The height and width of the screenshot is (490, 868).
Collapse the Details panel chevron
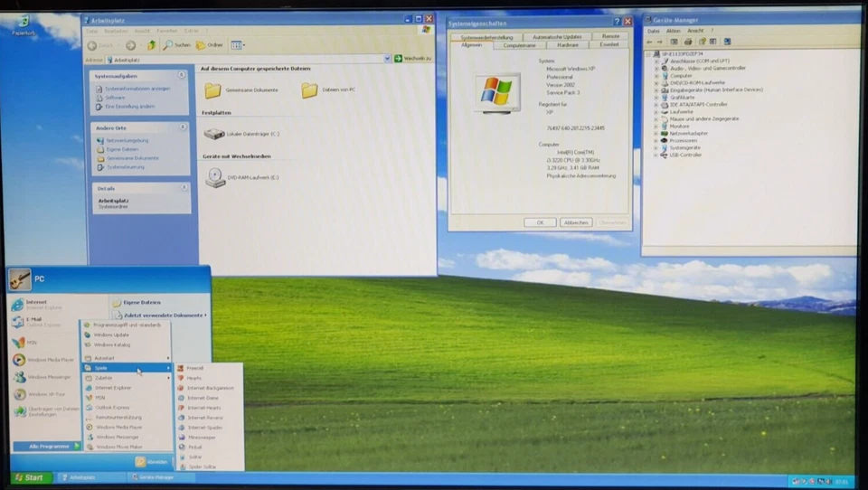[184, 188]
